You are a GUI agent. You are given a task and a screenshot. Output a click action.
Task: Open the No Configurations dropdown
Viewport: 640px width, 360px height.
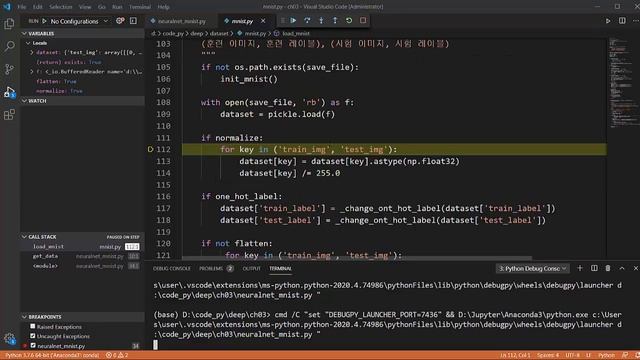[x=79, y=21]
